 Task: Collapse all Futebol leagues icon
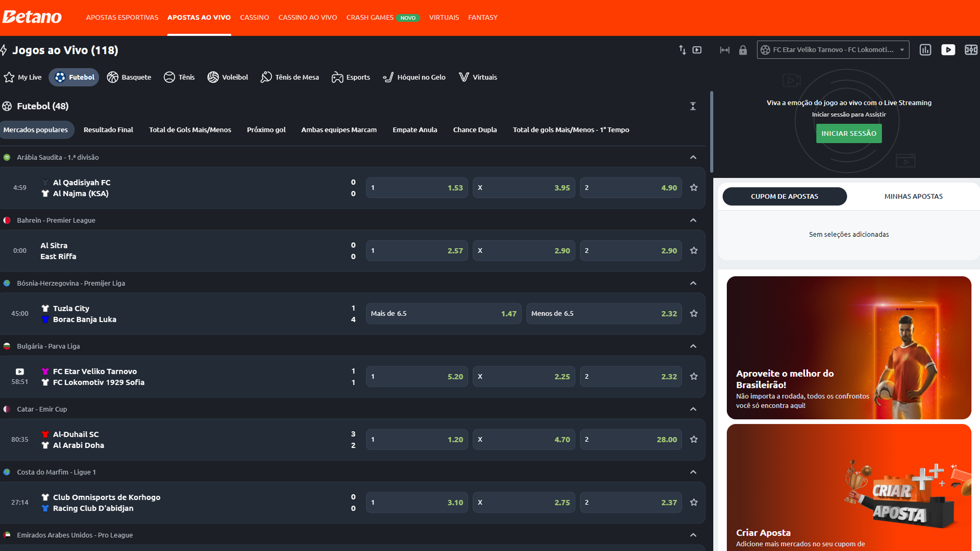[693, 106]
